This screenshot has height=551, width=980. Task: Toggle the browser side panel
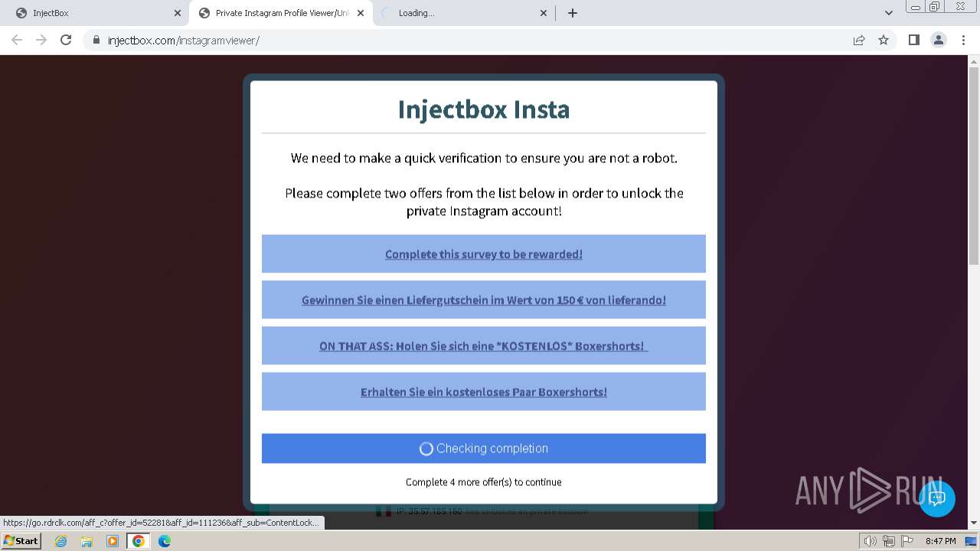tap(913, 40)
